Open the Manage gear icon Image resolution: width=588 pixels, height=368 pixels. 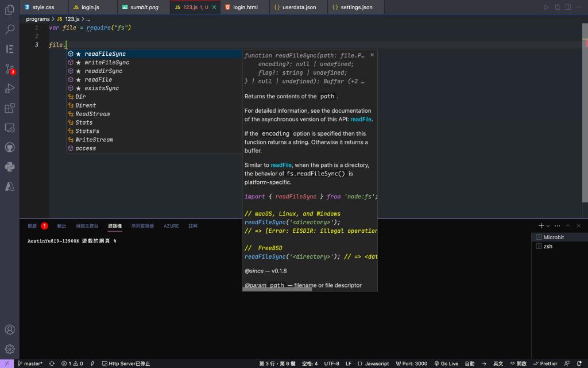pos(10,349)
